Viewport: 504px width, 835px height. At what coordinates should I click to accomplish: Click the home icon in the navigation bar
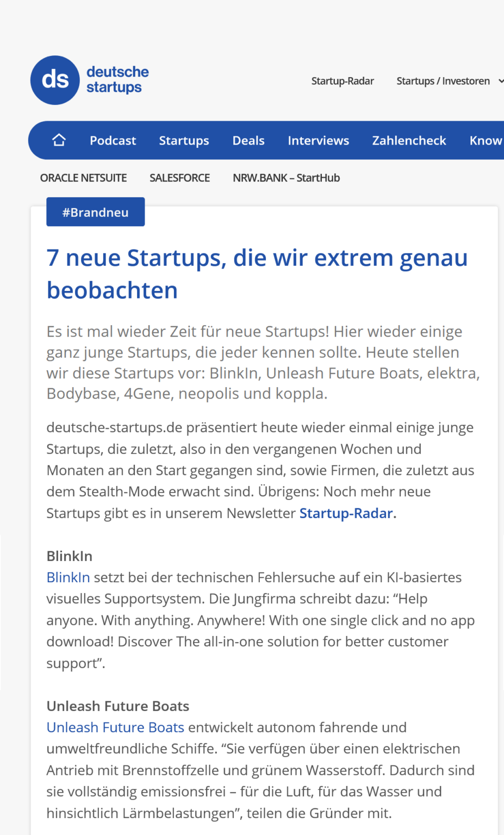coord(59,140)
